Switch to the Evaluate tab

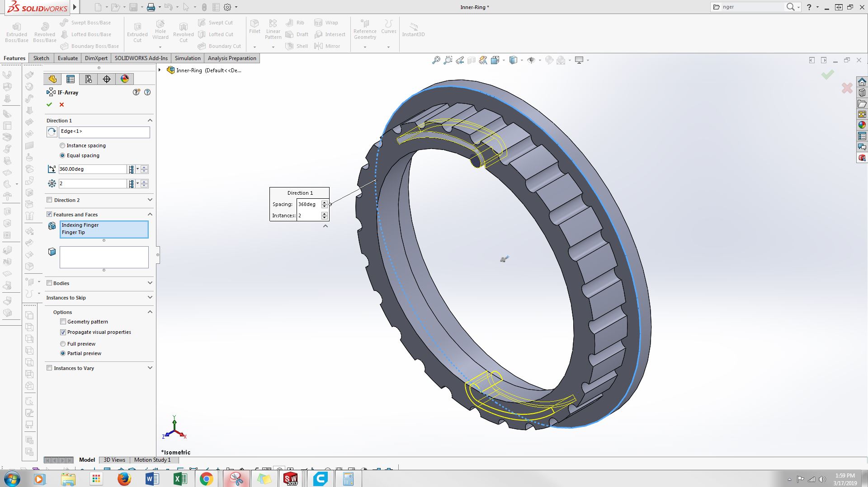68,58
